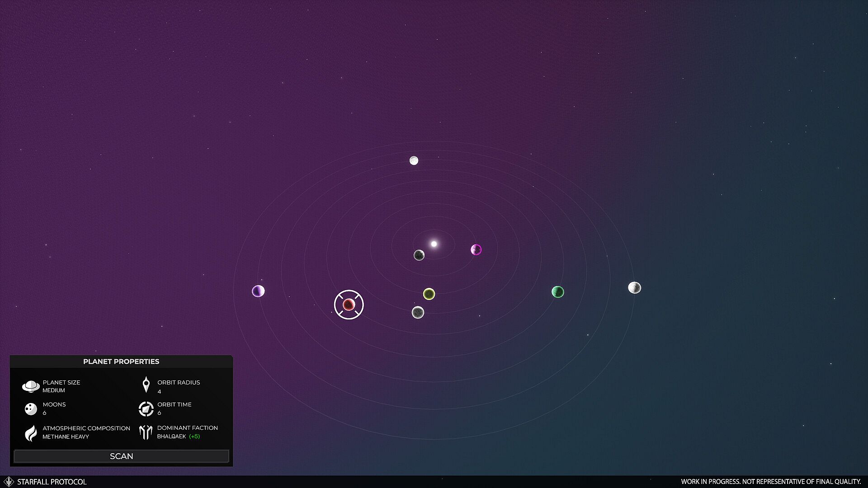868x488 pixels.
Task: Click the Bhalqaek faction name
Action: click(171, 436)
